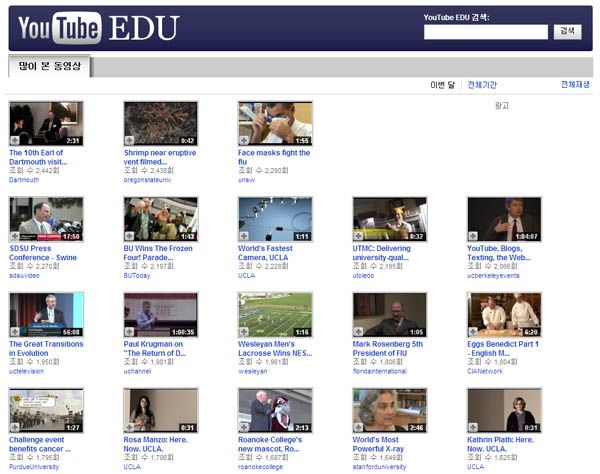Open 'Paul Krugman on The Return' title link
This screenshot has width=600, height=474.
point(155,349)
